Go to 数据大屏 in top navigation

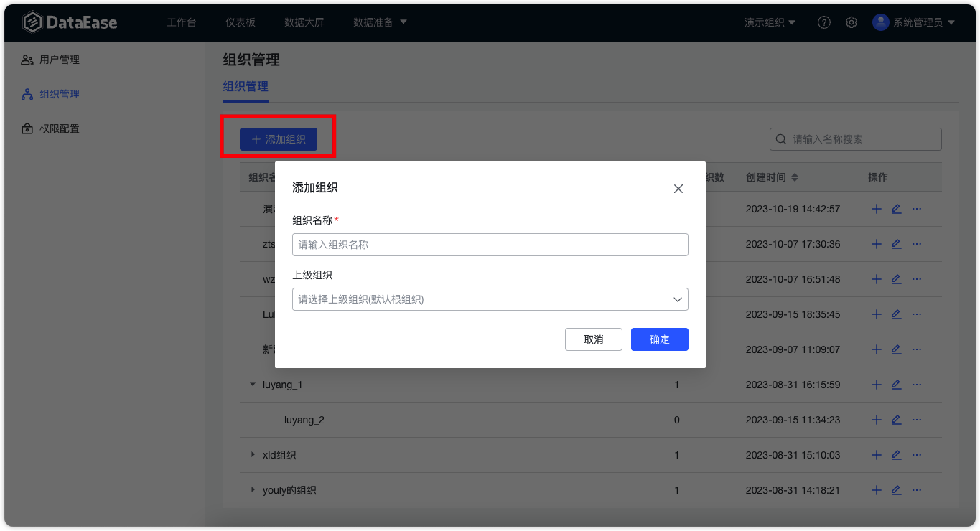[304, 22]
